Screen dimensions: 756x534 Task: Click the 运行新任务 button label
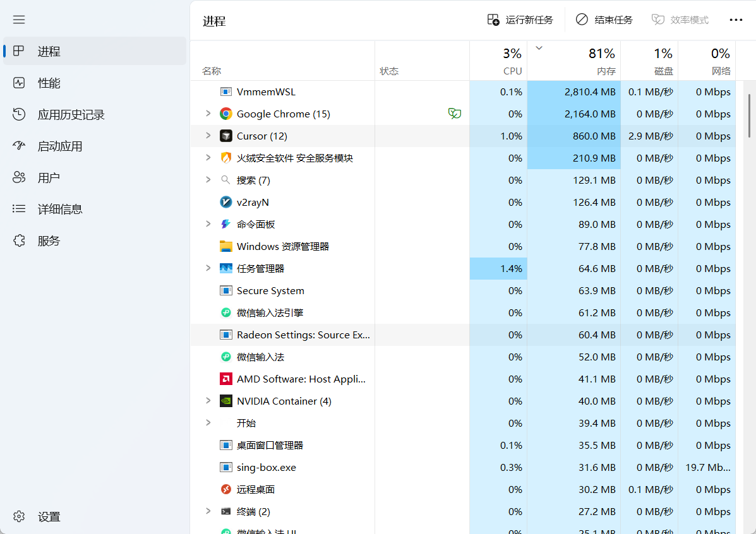(x=529, y=20)
